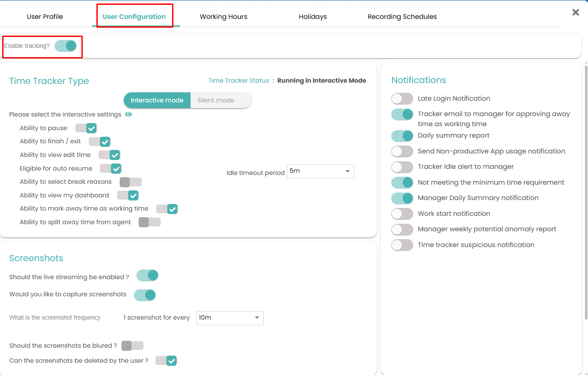Toggle the Enable tracking switch
Screen dimensions: 588x375
click(x=66, y=46)
